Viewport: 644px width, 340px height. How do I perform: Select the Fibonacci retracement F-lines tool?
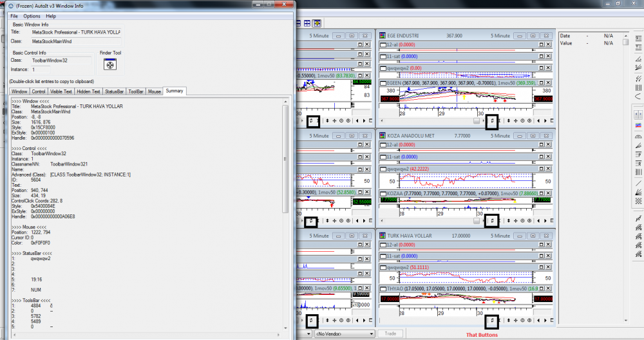pyautogui.click(x=638, y=155)
